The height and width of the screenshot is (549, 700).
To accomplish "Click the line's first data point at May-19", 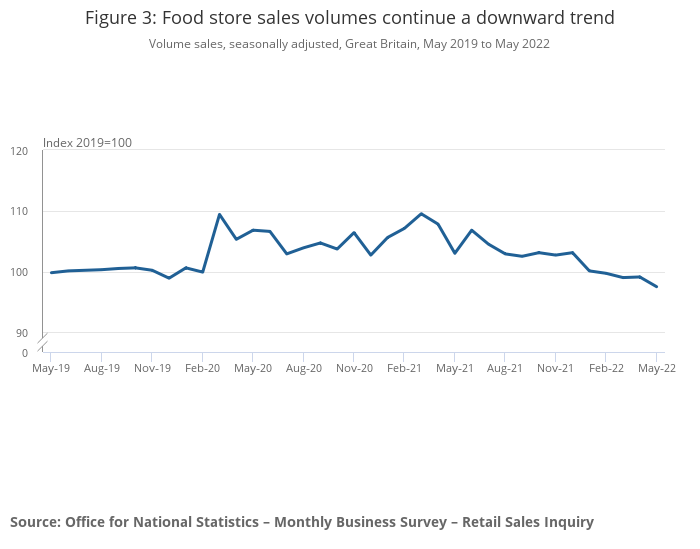I will pyautogui.click(x=51, y=272).
